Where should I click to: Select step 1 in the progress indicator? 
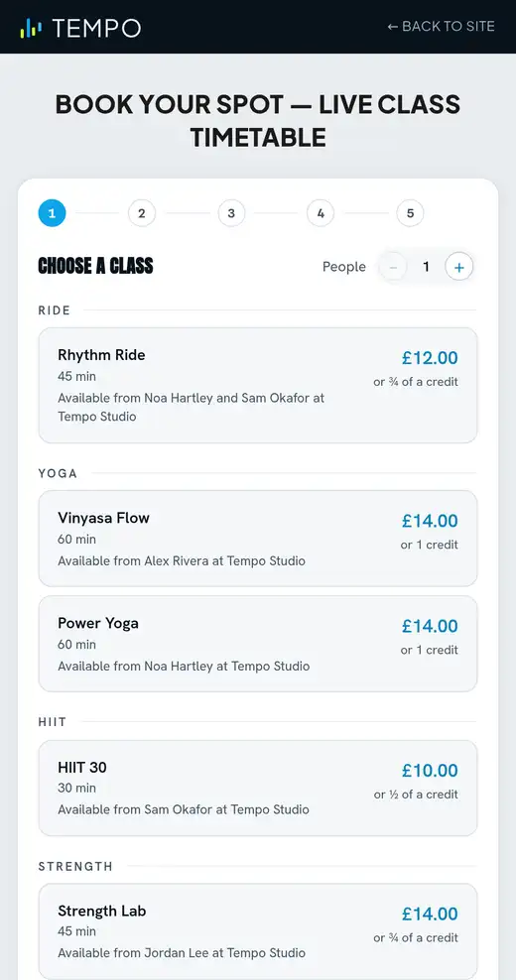tap(52, 213)
